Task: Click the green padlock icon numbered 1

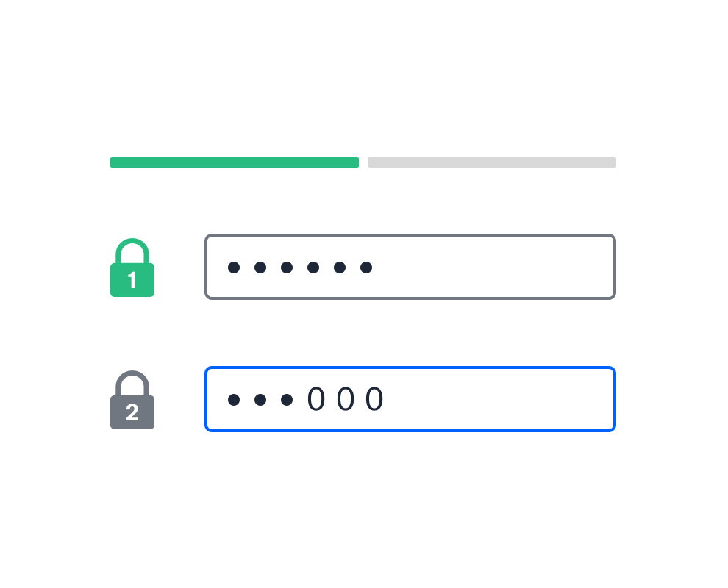Action: [132, 268]
